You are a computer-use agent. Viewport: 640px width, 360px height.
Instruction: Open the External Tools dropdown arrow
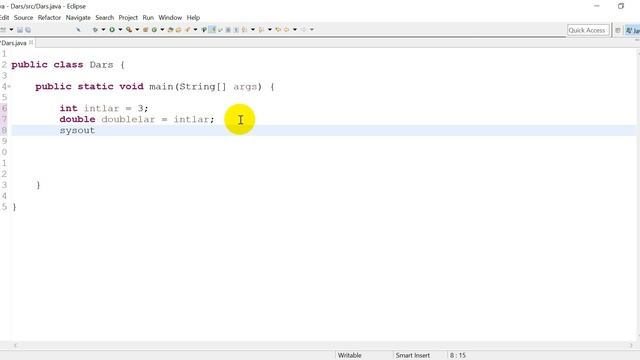pos(137,29)
